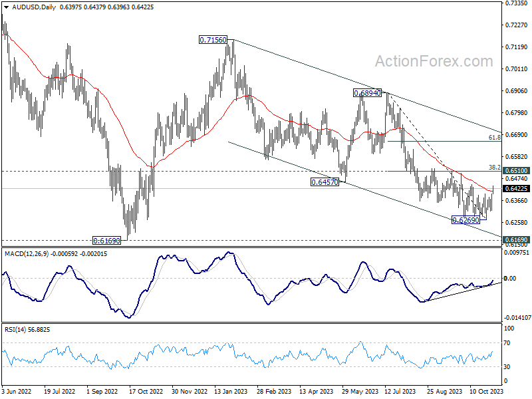This screenshot has width=532, height=399.
Task: Click the 0.67980 price axis value
Action: [517, 113]
